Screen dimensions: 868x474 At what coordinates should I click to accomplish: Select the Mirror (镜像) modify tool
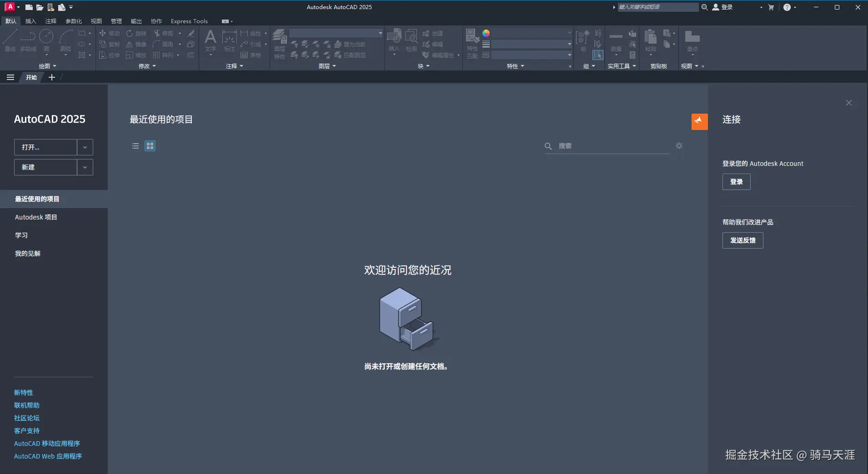136,44
